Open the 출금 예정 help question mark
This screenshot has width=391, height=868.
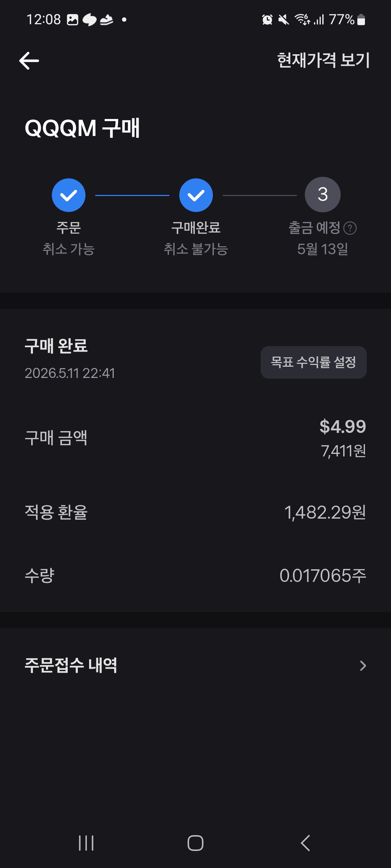pos(350,228)
